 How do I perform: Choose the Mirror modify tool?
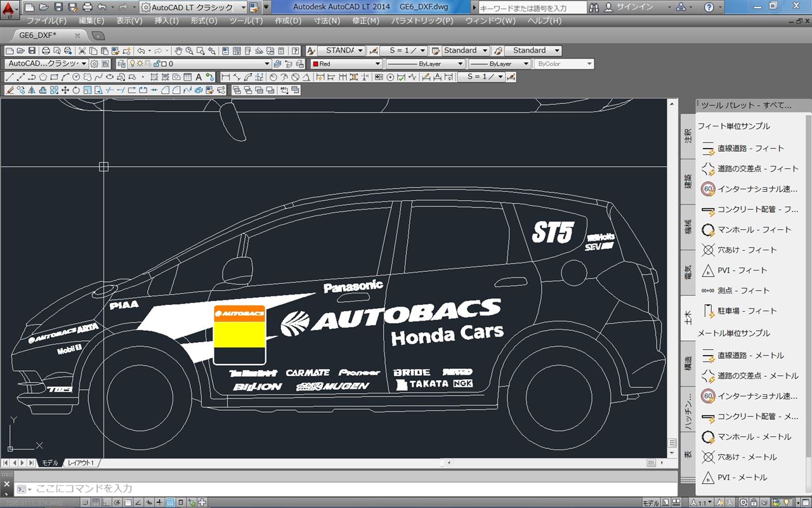click(32, 90)
